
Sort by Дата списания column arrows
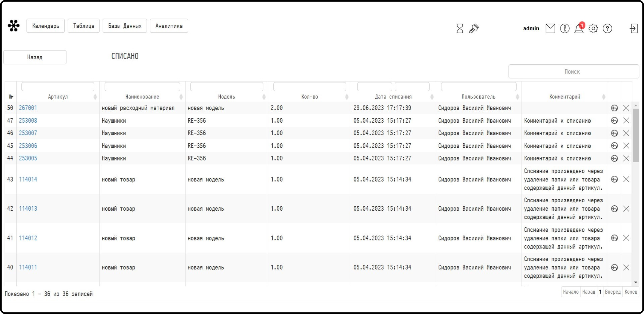coord(432,97)
